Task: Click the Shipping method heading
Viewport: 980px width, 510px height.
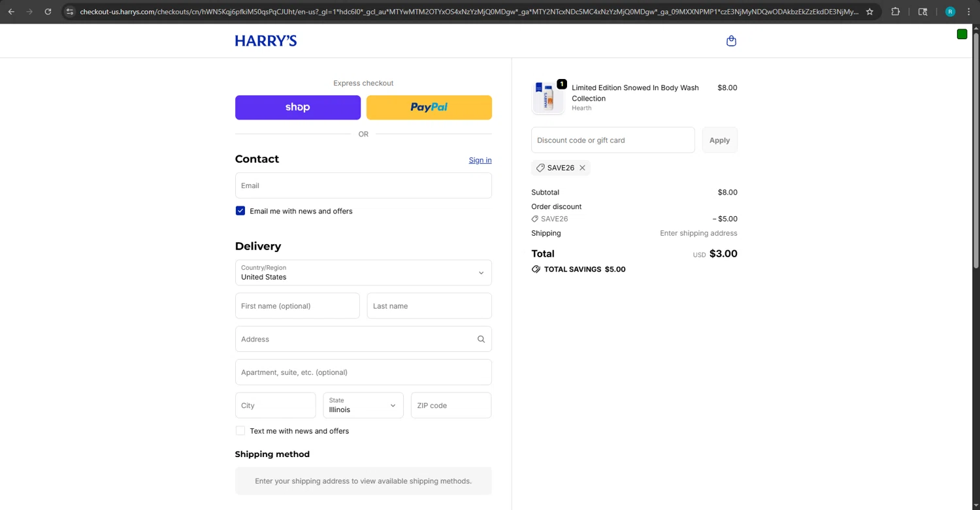Action: click(x=272, y=454)
